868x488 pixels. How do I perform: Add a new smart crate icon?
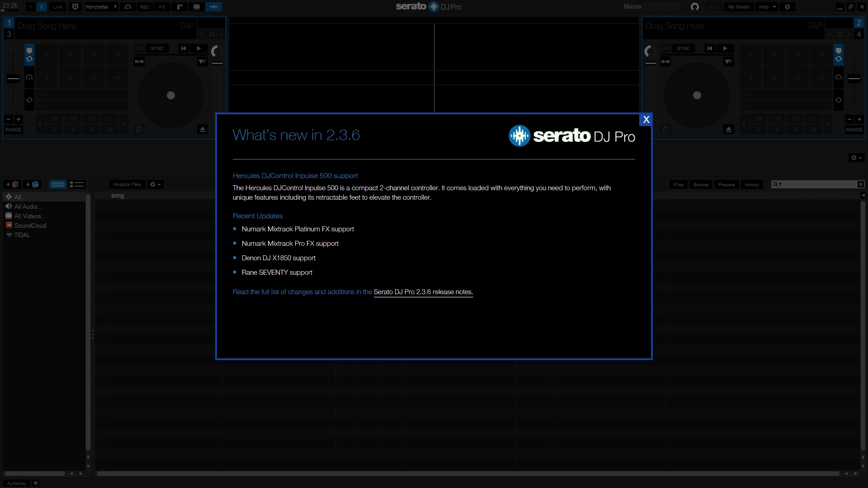point(32,184)
